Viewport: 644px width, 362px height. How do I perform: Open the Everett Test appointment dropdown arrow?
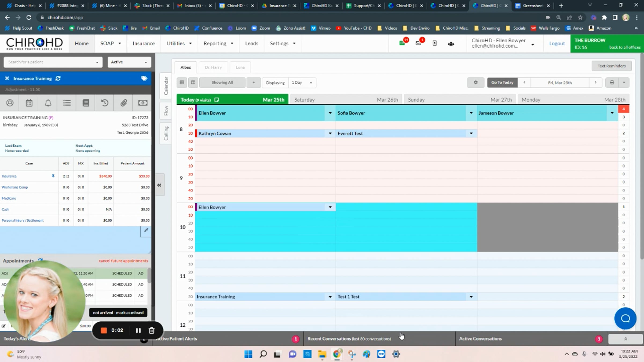pos(471,133)
